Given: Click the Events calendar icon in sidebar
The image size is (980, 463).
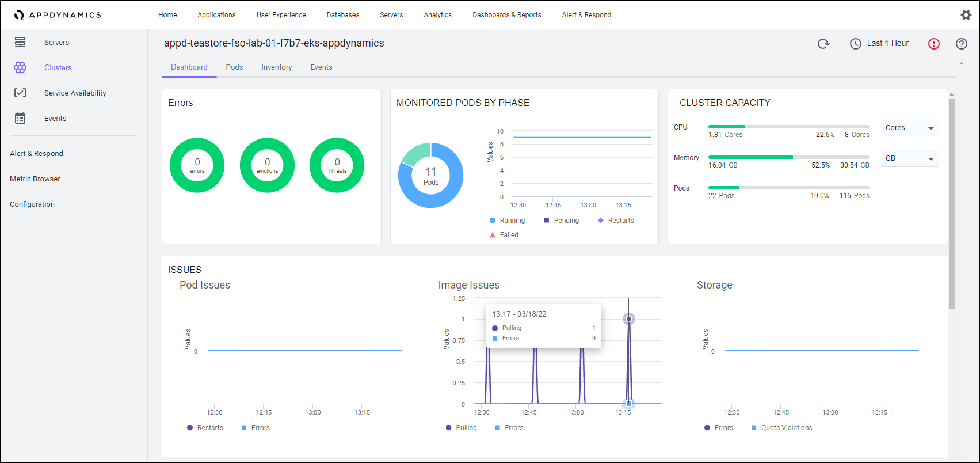Looking at the screenshot, I should click(x=20, y=119).
